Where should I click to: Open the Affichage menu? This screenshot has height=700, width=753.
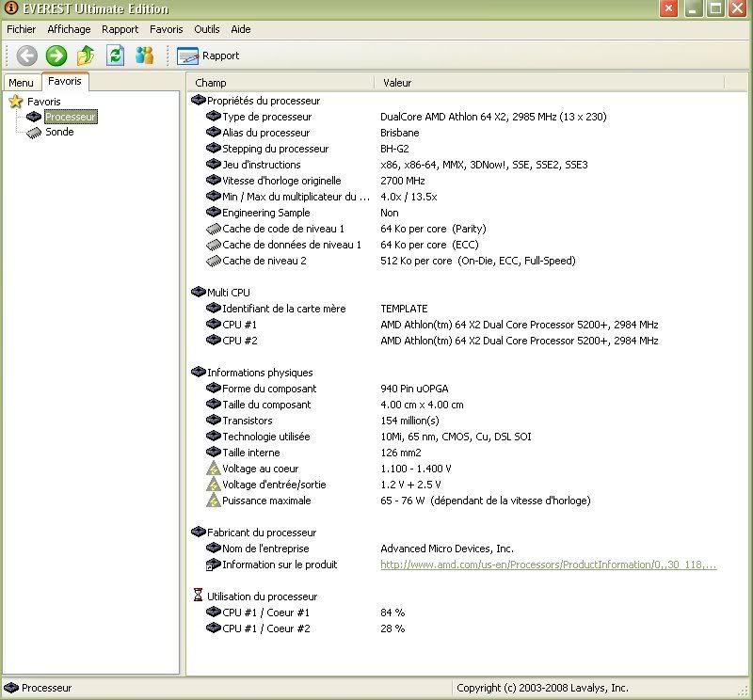pyautogui.click(x=69, y=29)
